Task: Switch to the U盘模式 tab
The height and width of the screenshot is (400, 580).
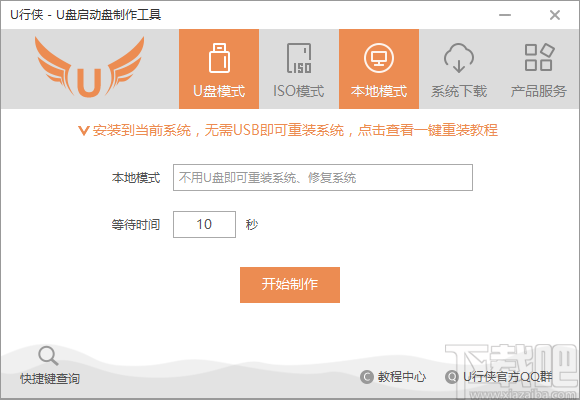Action: [219, 69]
